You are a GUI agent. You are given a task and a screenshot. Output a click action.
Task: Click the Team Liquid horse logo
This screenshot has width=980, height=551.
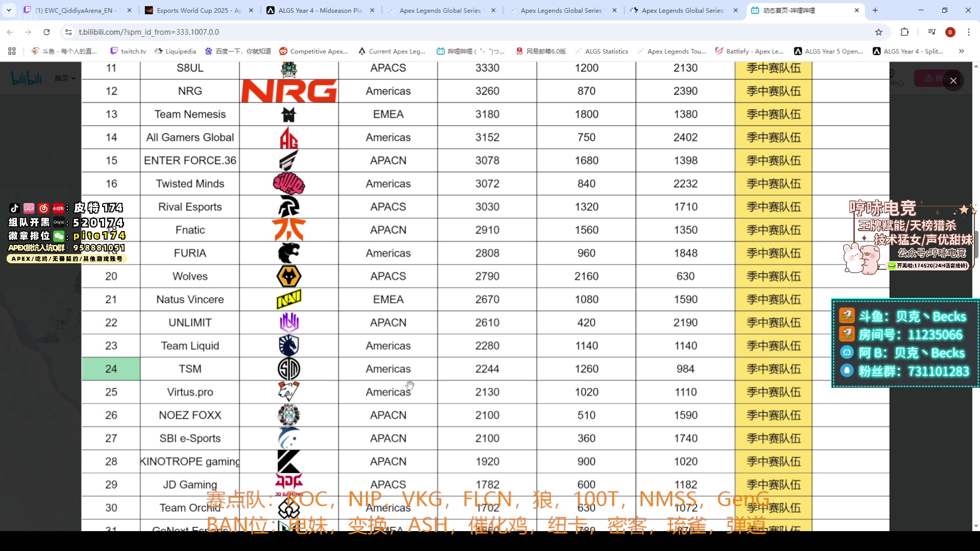pos(289,346)
